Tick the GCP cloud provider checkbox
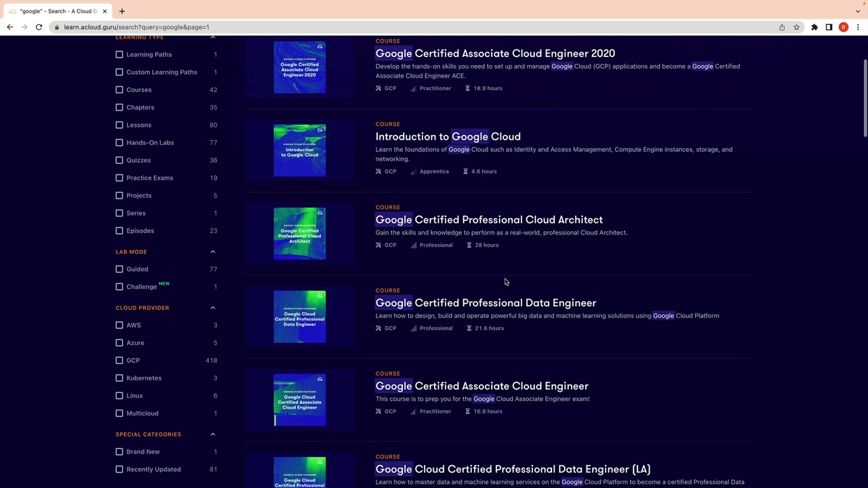 click(119, 360)
